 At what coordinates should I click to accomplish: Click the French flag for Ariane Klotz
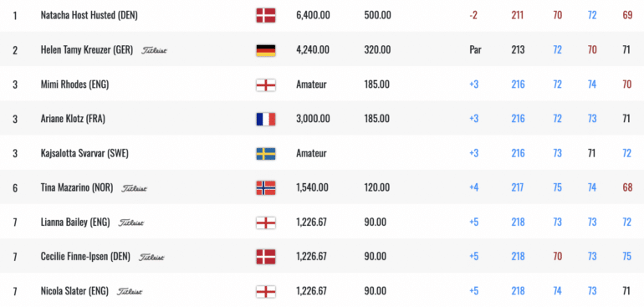tap(266, 119)
